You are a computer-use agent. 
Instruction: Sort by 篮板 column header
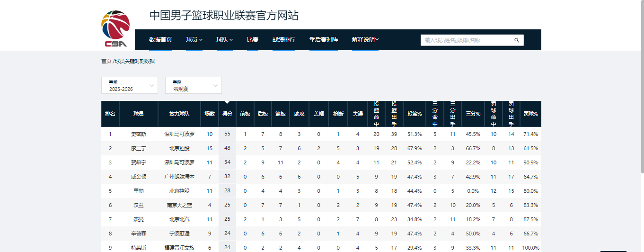pyautogui.click(x=281, y=114)
